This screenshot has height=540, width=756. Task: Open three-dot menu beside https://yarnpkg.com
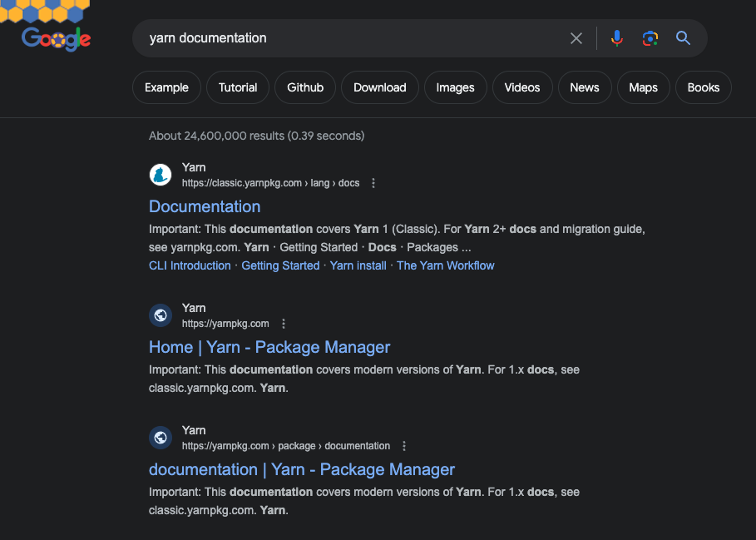point(284,324)
